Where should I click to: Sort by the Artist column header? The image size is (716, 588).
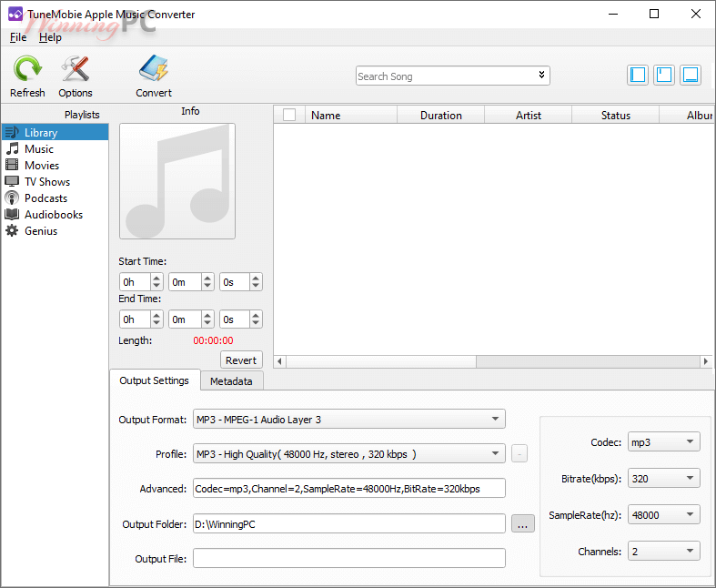[x=529, y=115]
